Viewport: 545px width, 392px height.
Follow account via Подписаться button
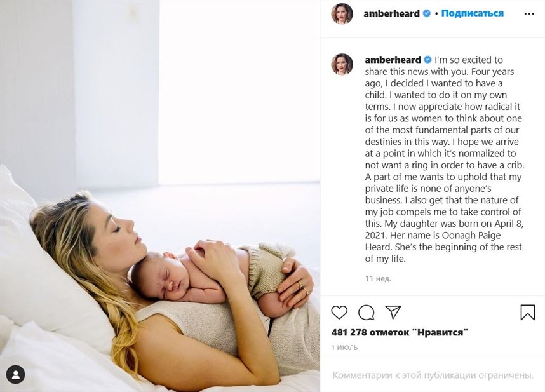pos(473,13)
